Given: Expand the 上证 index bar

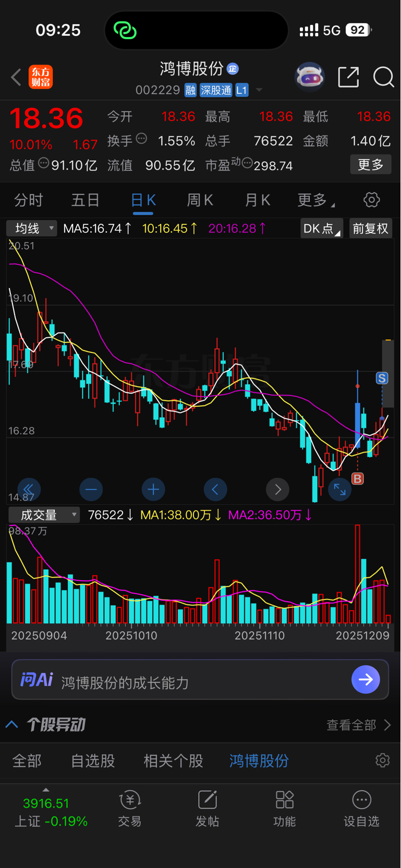Looking at the screenshot, I should pyautogui.click(x=51, y=808).
